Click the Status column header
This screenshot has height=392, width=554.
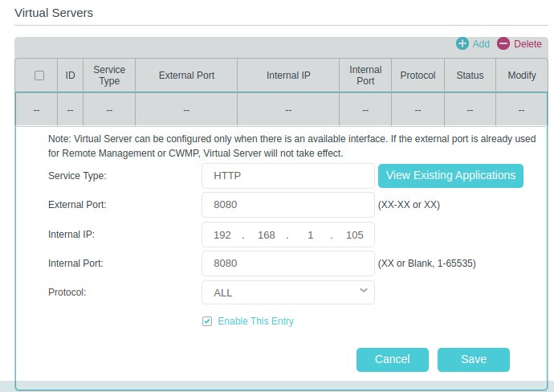[x=470, y=76]
